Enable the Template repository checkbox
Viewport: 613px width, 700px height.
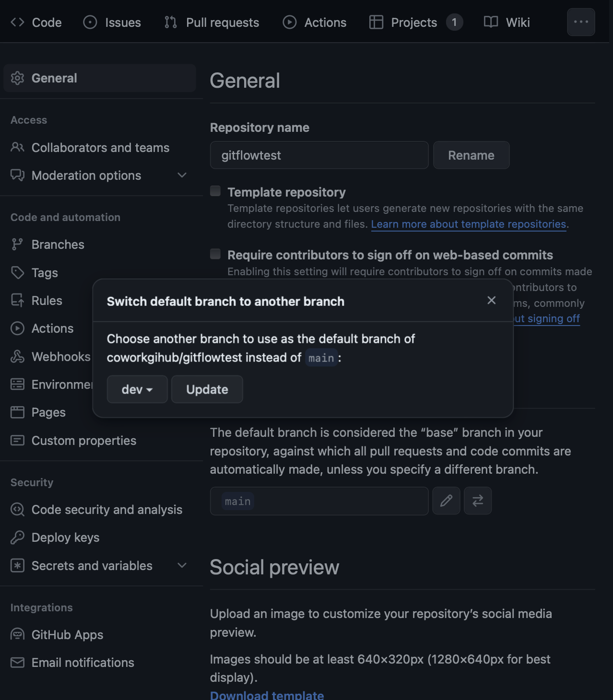tap(215, 191)
